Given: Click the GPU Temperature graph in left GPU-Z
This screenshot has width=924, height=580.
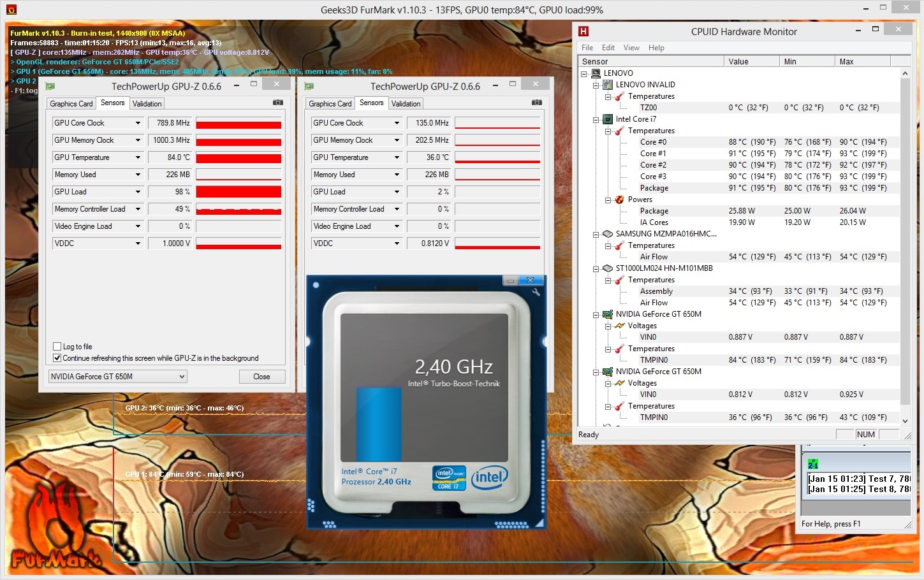Looking at the screenshot, I should coord(238,157).
